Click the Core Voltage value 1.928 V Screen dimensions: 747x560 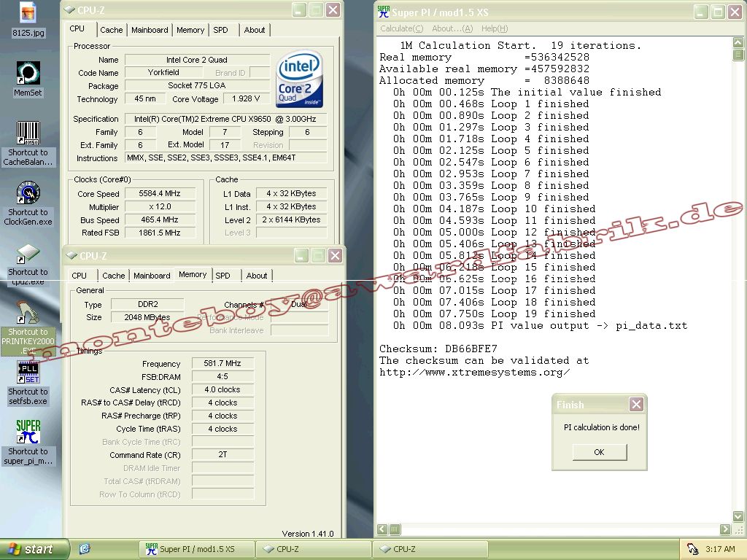pos(246,98)
